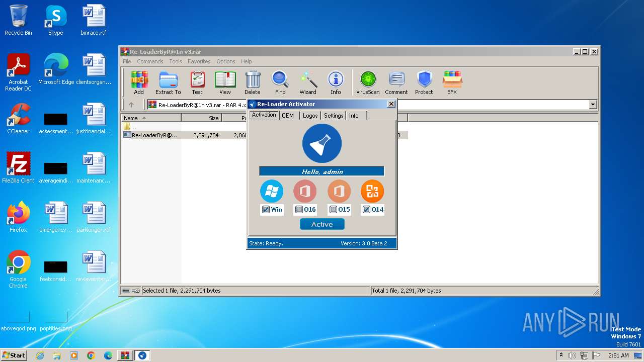Click the Active button
This screenshot has height=362, width=644.
pyautogui.click(x=322, y=224)
